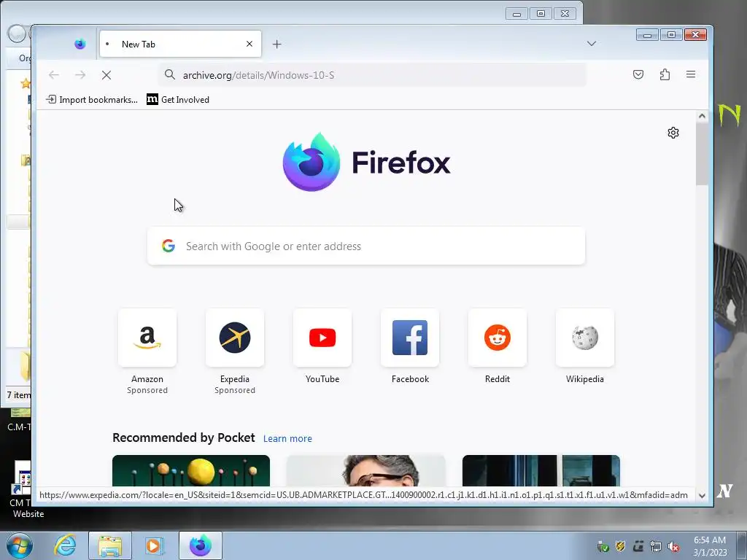Go back one page

point(54,75)
